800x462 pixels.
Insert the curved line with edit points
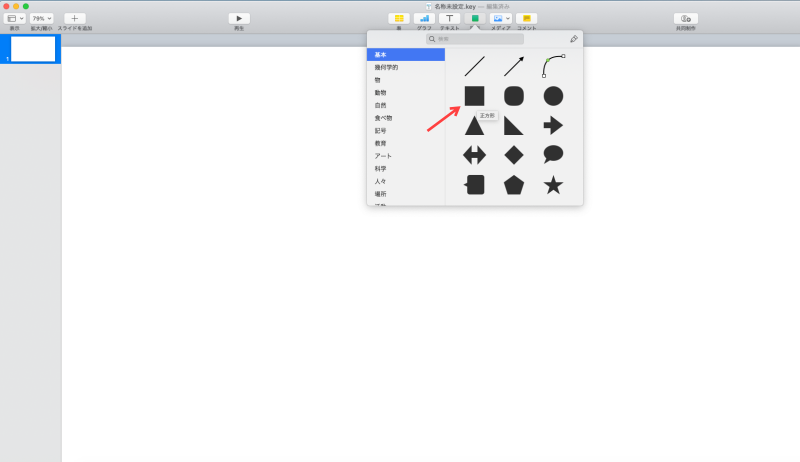tap(553, 66)
